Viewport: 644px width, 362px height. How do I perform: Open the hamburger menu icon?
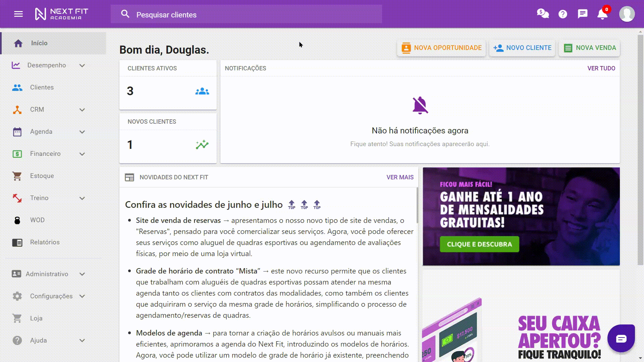(x=18, y=14)
